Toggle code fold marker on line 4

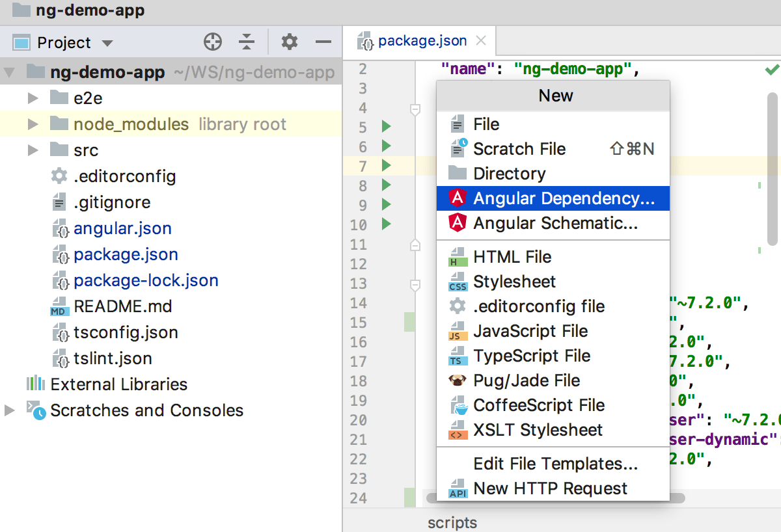(x=415, y=109)
